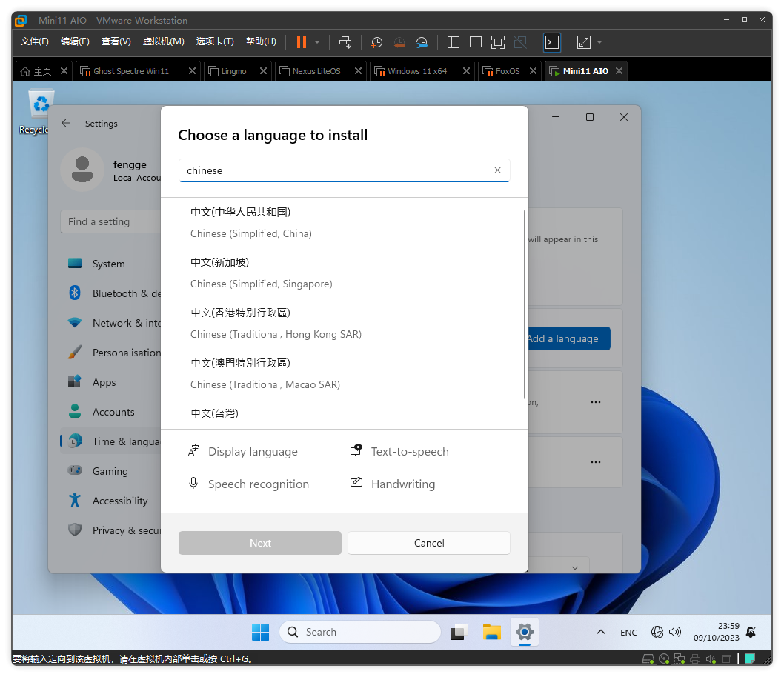The width and height of the screenshot is (784, 677).
Task: Click the Find a setting search box
Action: [x=111, y=221]
